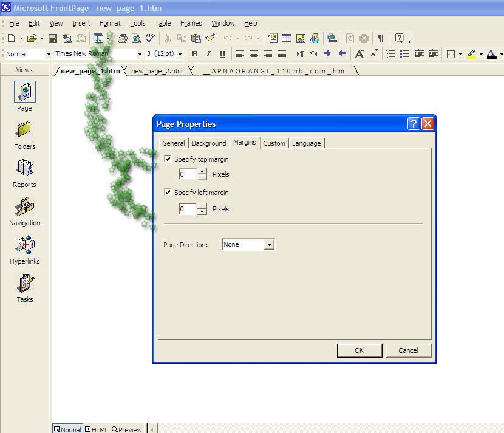Click the font color swatch button
The width and height of the screenshot is (504, 433).
[x=491, y=54]
